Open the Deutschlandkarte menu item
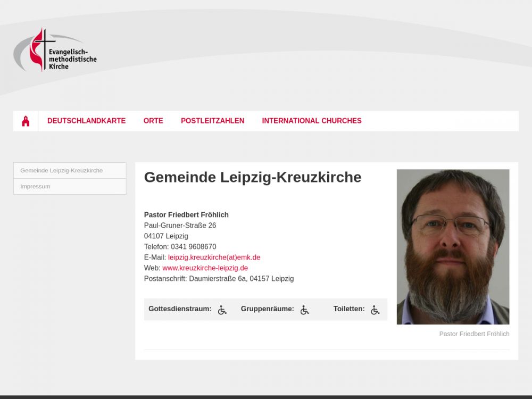 pyautogui.click(x=87, y=121)
